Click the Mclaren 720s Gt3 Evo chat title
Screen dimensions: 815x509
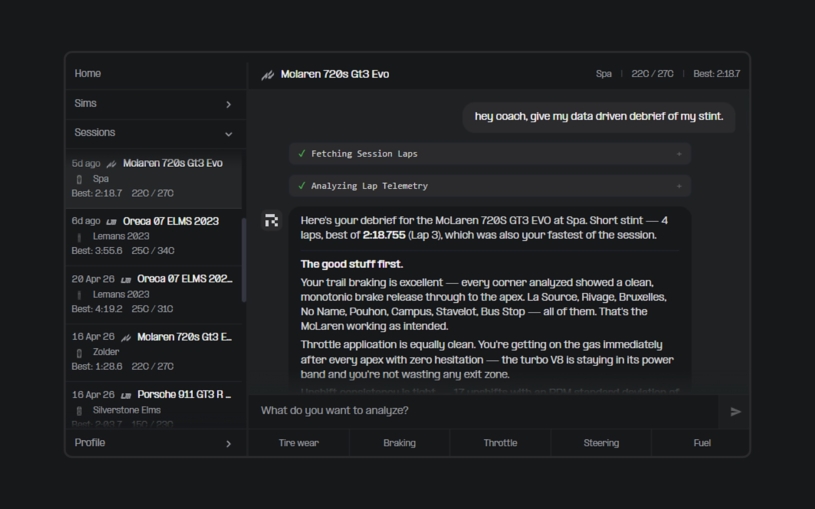[335, 74]
